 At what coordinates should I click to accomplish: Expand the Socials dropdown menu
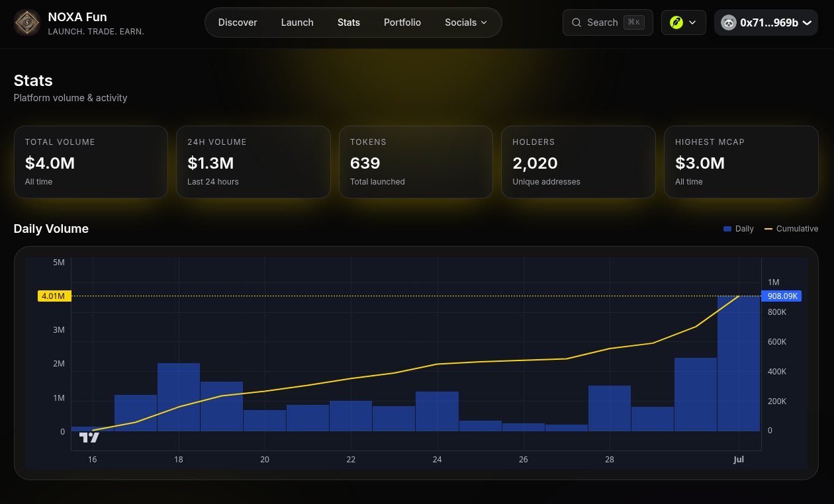466,22
